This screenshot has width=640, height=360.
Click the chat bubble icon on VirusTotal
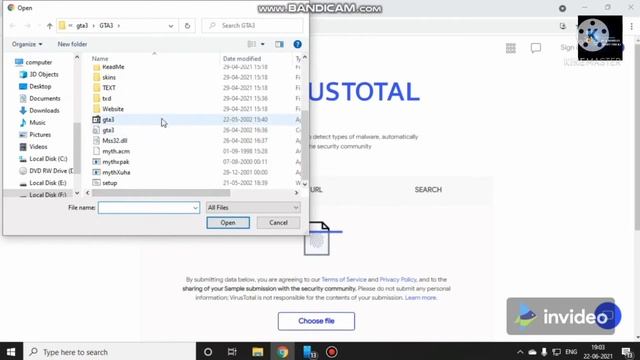coord(536,48)
